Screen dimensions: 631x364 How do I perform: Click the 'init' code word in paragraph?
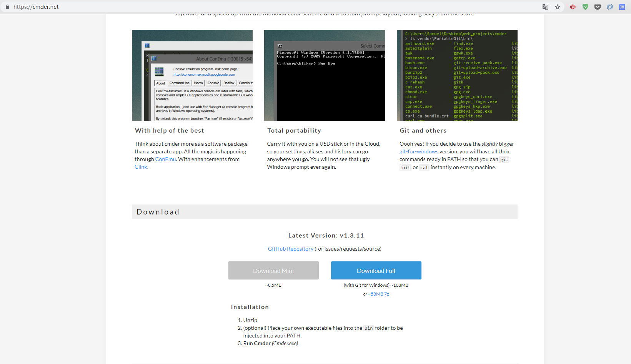click(x=405, y=168)
